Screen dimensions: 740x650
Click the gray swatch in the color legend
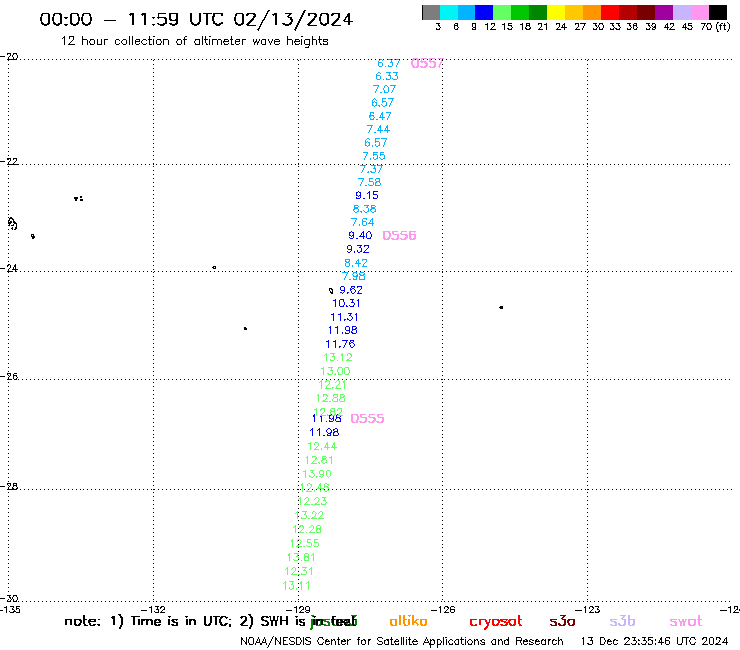[431, 12]
